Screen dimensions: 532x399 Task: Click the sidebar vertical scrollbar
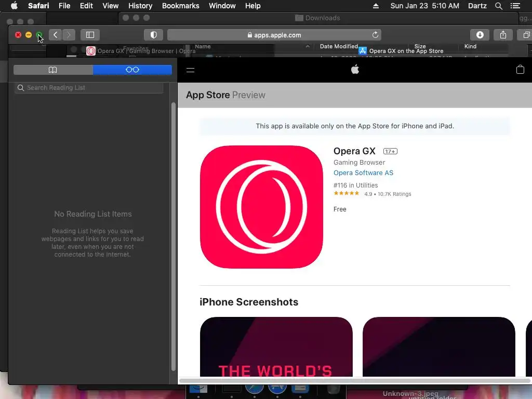click(174, 236)
